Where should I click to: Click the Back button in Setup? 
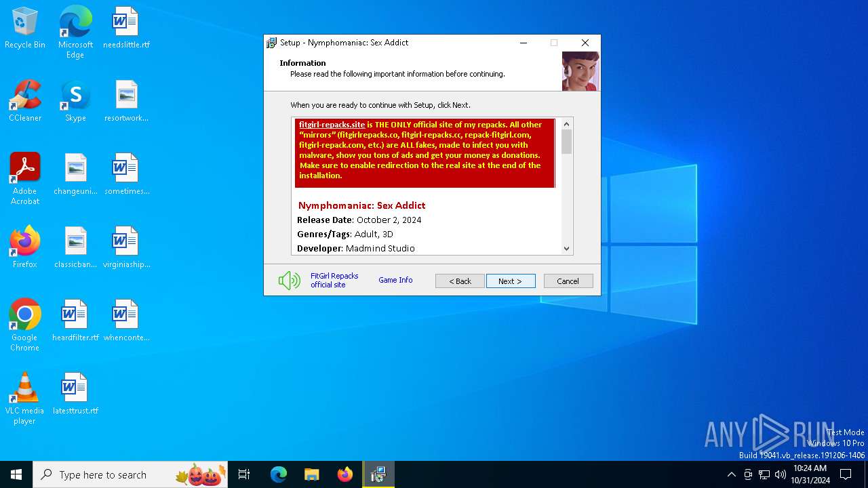click(x=460, y=281)
